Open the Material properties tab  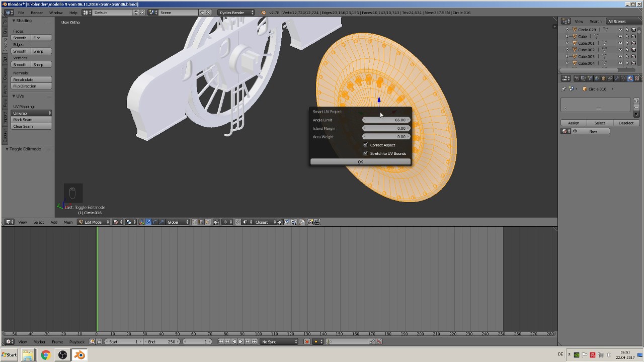tap(630, 78)
